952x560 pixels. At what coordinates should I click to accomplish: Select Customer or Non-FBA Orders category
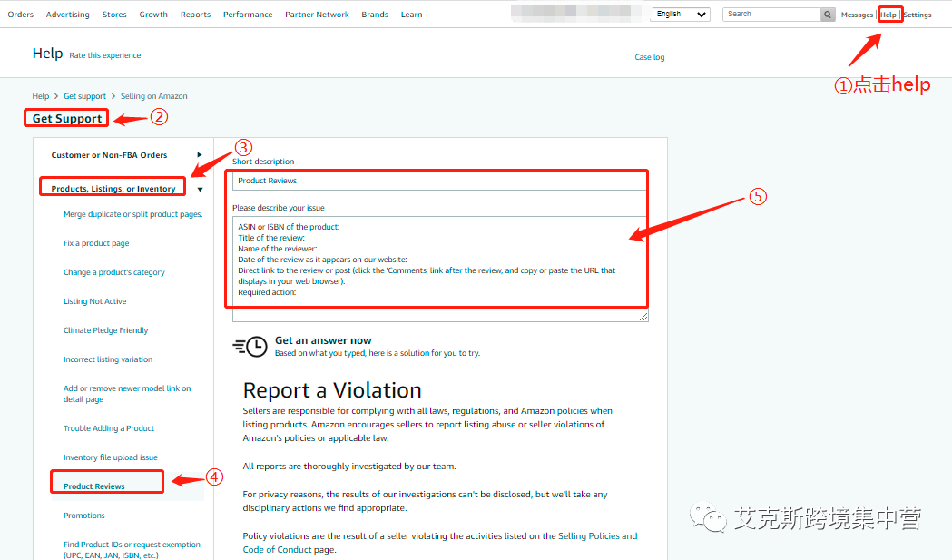pos(109,155)
